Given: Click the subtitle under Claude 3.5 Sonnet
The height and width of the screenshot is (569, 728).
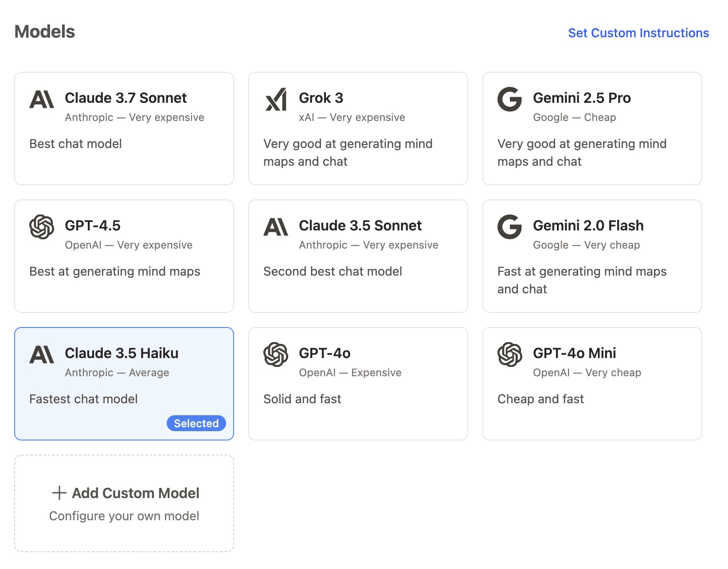Looking at the screenshot, I should (x=368, y=245).
